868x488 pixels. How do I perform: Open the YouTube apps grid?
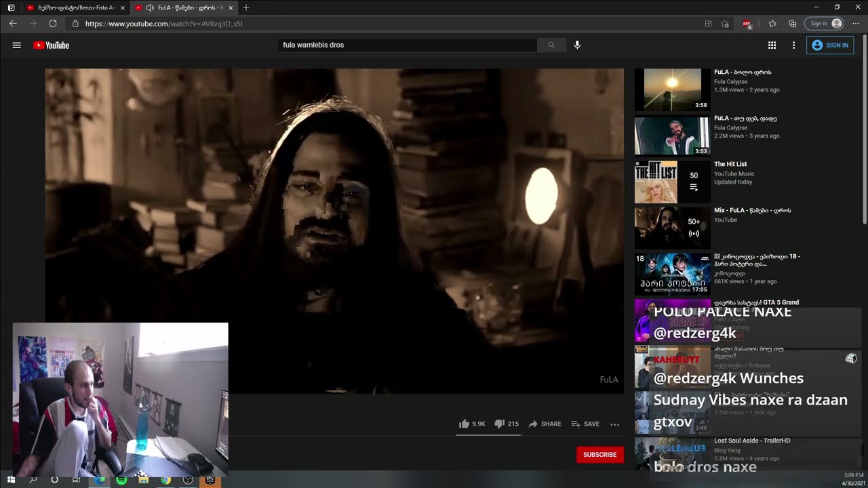tap(772, 45)
